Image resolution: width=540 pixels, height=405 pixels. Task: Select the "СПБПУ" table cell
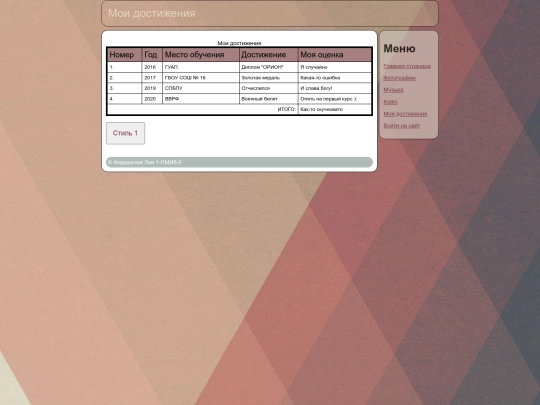click(x=201, y=88)
